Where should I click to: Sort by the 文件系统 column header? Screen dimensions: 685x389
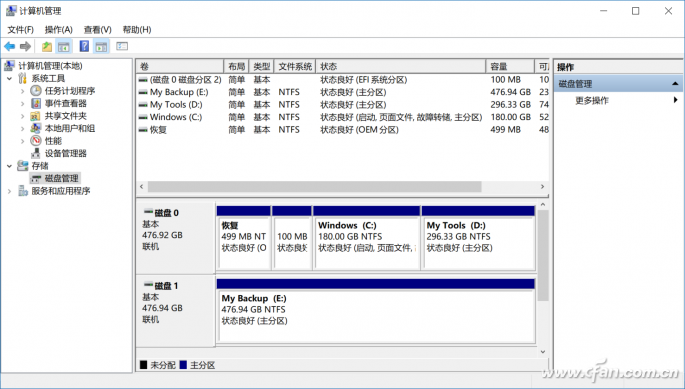pyautogui.click(x=295, y=66)
